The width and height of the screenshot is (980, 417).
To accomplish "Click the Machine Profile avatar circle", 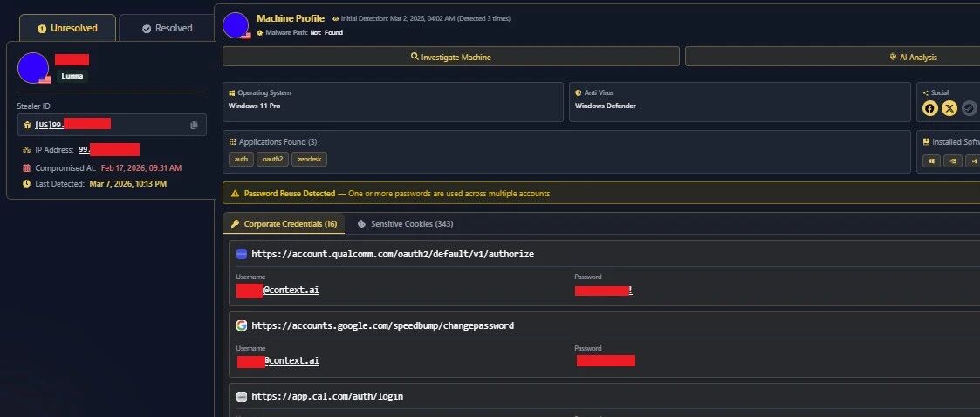I will click(x=236, y=25).
